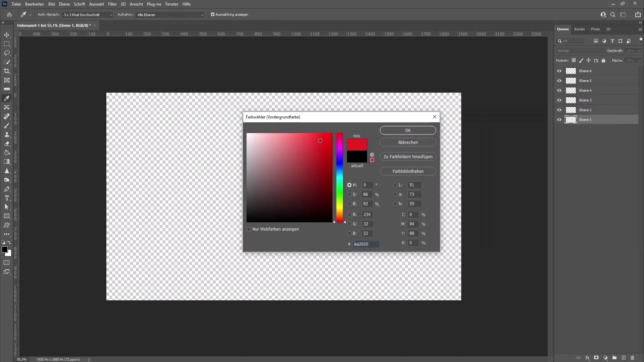Create a new group folder icon
The width and height of the screenshot is (644, 362).
click(x=614, y=358)
